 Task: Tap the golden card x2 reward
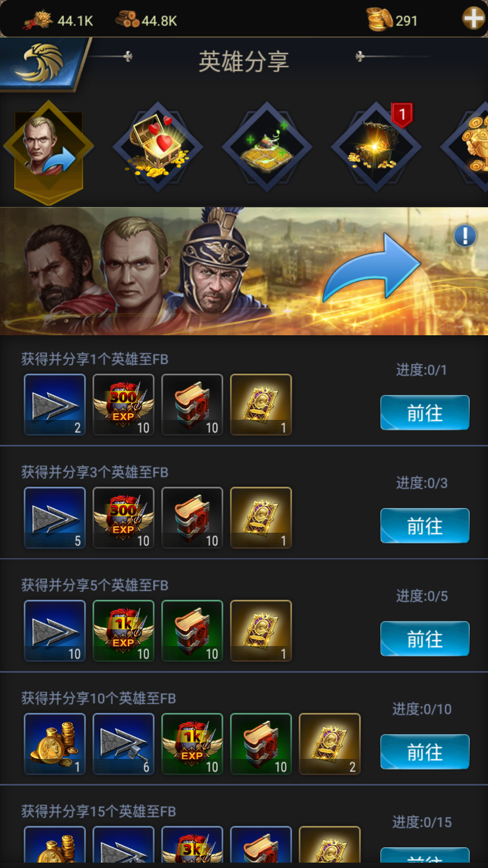[330, 744]
